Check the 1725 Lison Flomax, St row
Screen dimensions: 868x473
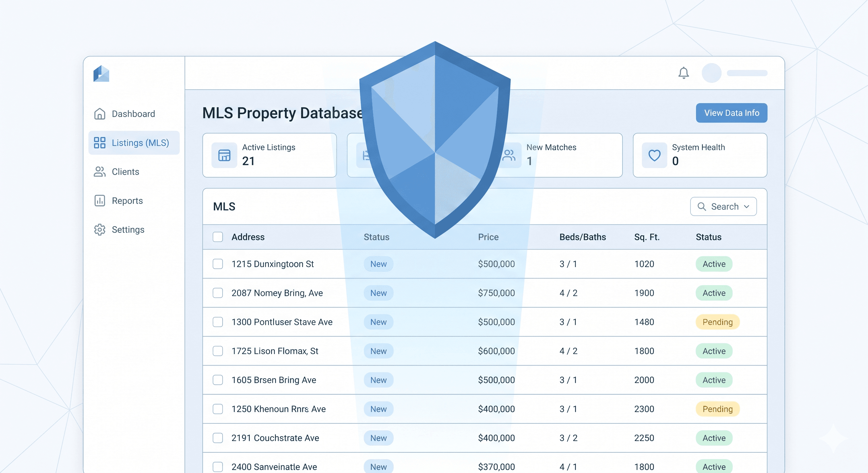(x=218, y=351)
